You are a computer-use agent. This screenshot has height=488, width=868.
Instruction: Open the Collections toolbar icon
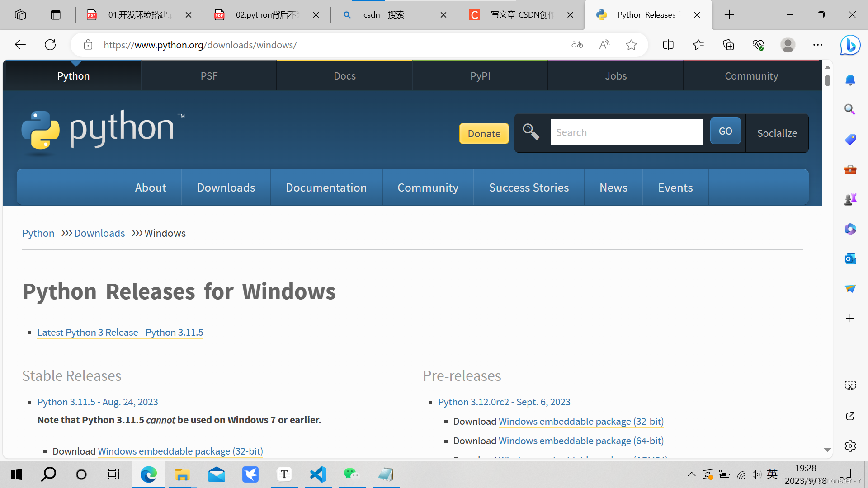coord(728,45)
